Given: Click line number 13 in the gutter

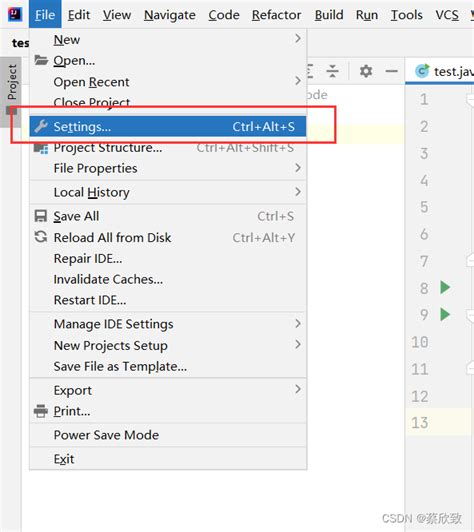Looking at the screenshot, I should coord(420,423).
